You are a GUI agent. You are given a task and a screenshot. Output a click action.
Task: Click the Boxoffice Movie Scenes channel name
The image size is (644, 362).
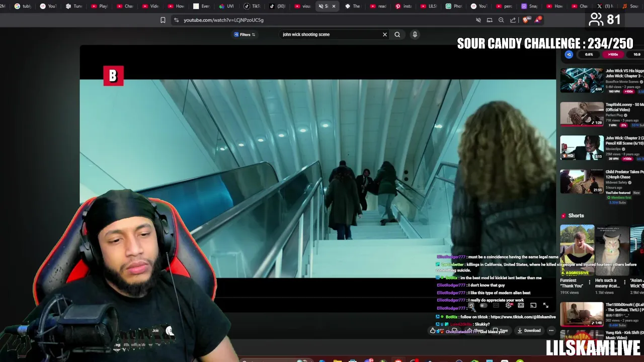[x=622, y=81]
